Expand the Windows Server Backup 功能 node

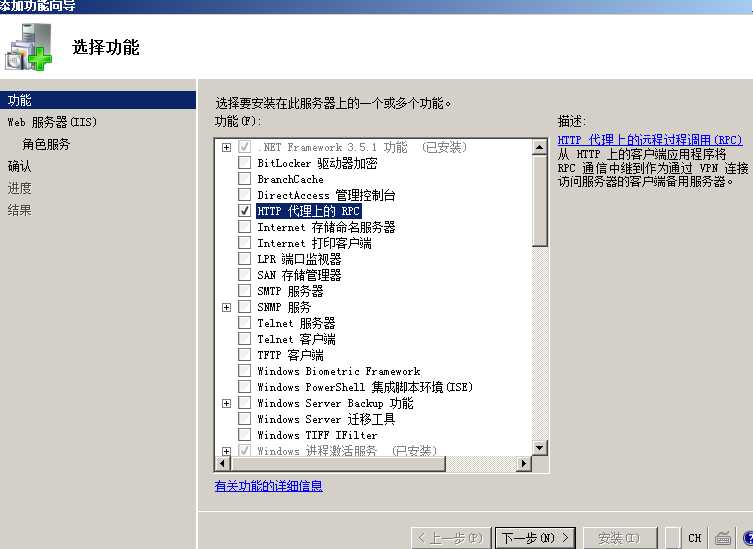226,403
